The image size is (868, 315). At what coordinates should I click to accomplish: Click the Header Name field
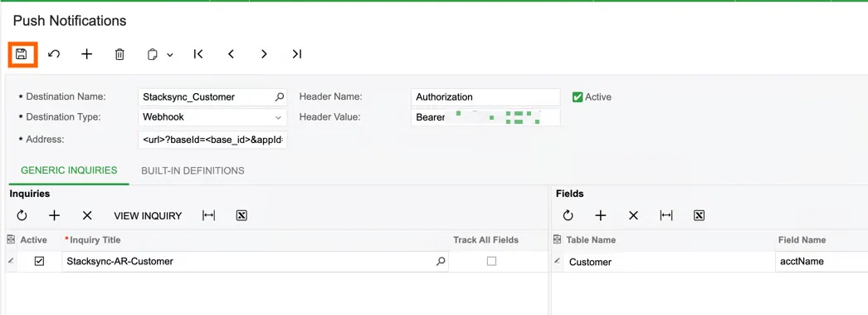485,96
